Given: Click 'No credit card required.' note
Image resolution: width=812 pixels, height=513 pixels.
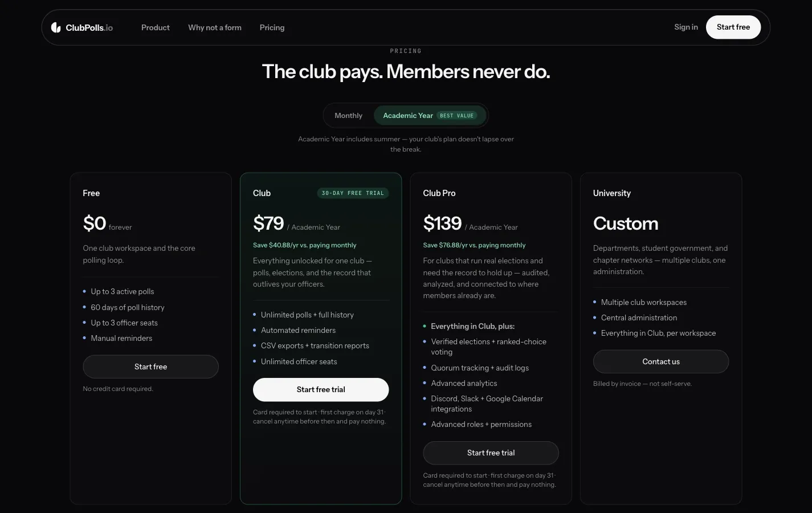Looking at the screenshot, I should 118,389.
